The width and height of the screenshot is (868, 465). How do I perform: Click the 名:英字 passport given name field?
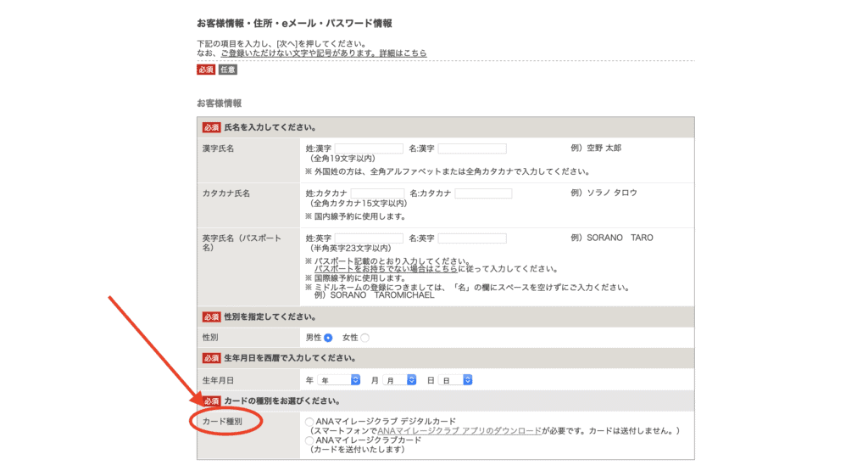pyautogui.click(x=471, y=238)
